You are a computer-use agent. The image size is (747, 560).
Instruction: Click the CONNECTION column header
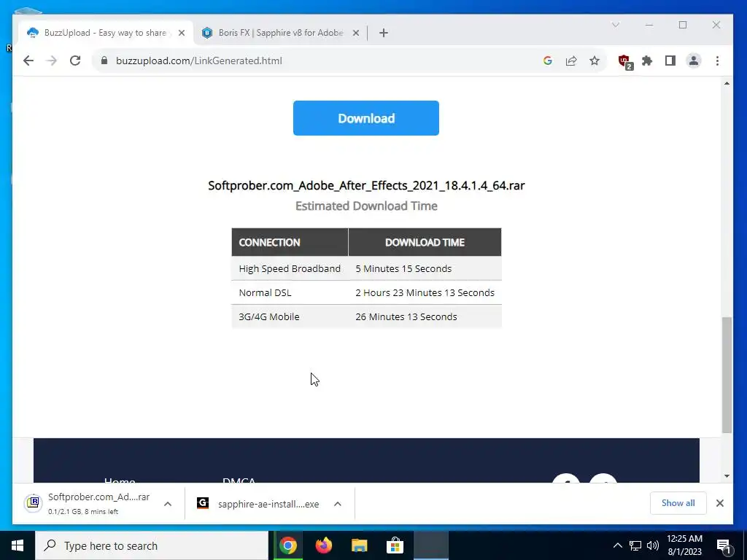point(290,242)
